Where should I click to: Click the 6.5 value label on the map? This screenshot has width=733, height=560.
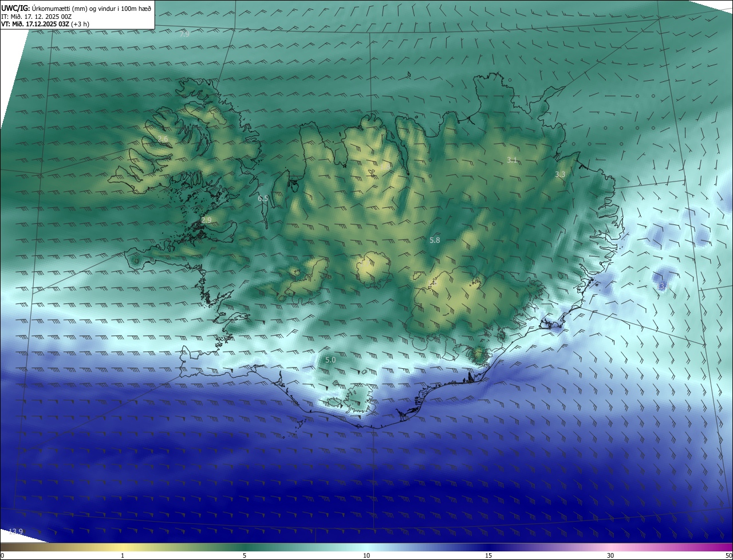(x=263, y=199)
